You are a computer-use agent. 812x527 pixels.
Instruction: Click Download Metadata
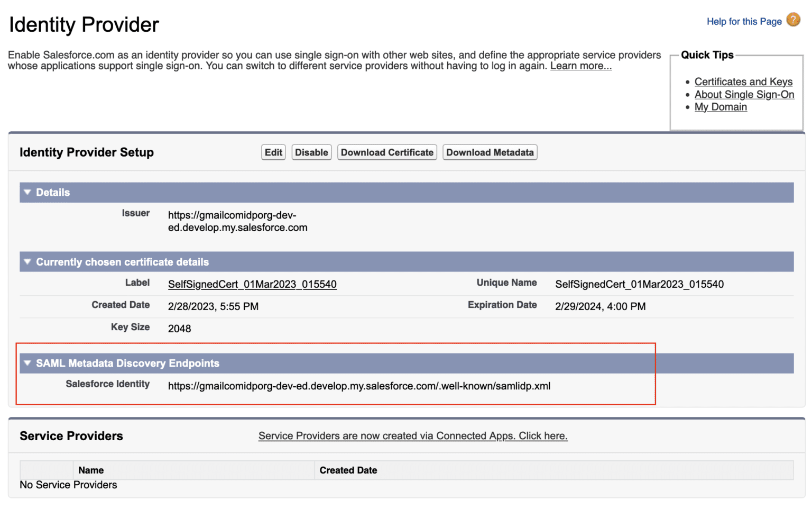pos(490,152)
